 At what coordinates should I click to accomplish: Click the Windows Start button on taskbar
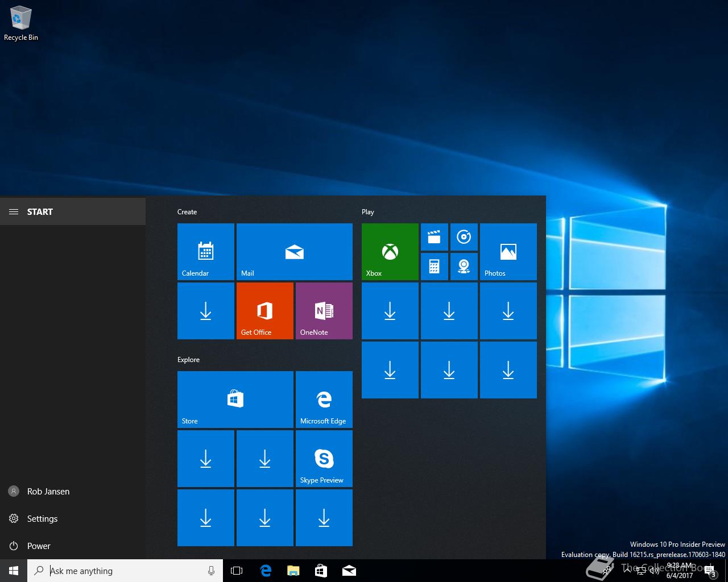tap(14, 571)
